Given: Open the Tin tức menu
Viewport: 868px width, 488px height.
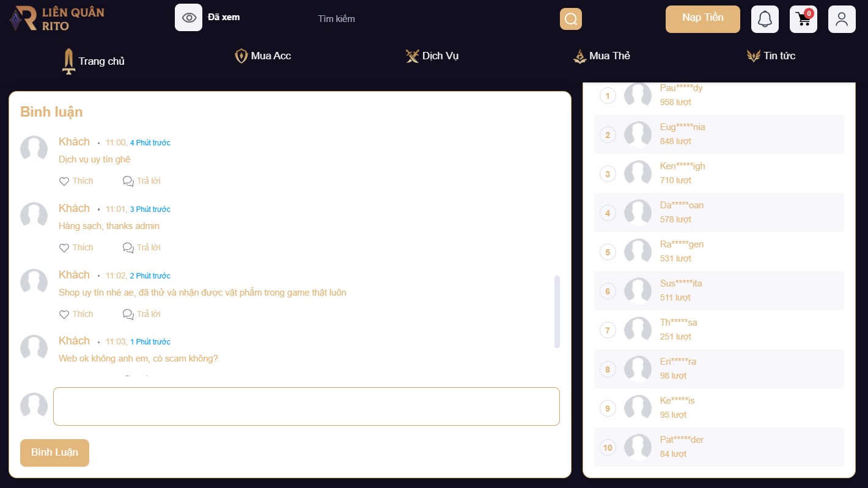Looking at the screenshot, I should click(771, 56).
